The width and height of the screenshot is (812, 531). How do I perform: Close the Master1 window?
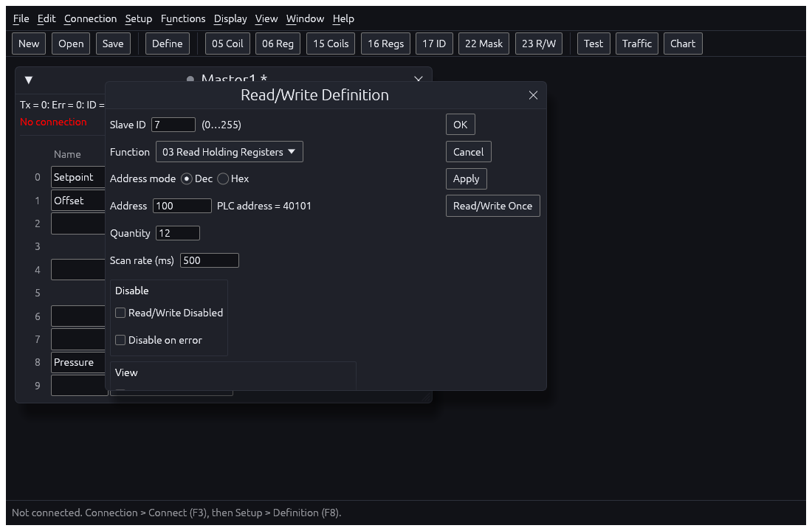pyautogui.click(x=419, y=79)
